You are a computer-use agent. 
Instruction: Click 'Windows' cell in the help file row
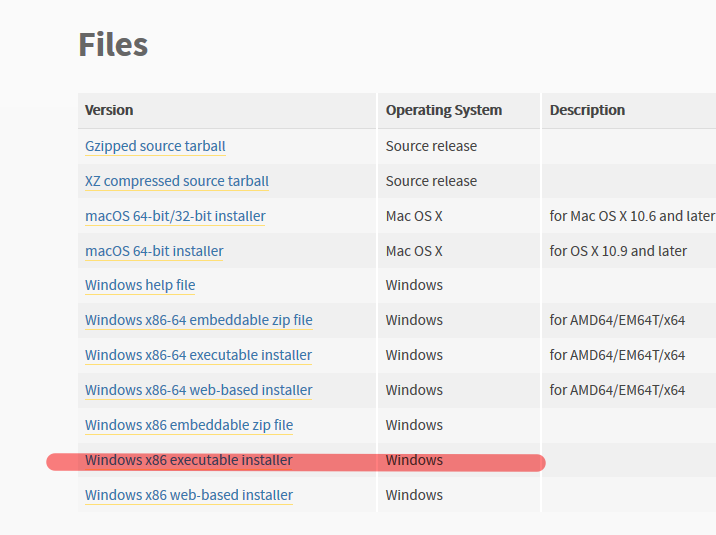coord(414,285)
